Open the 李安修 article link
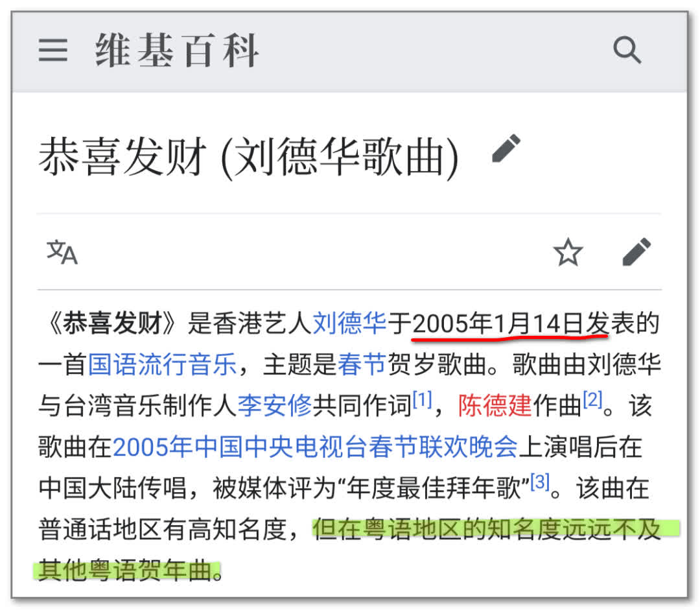700x610 pixels. 275,406
